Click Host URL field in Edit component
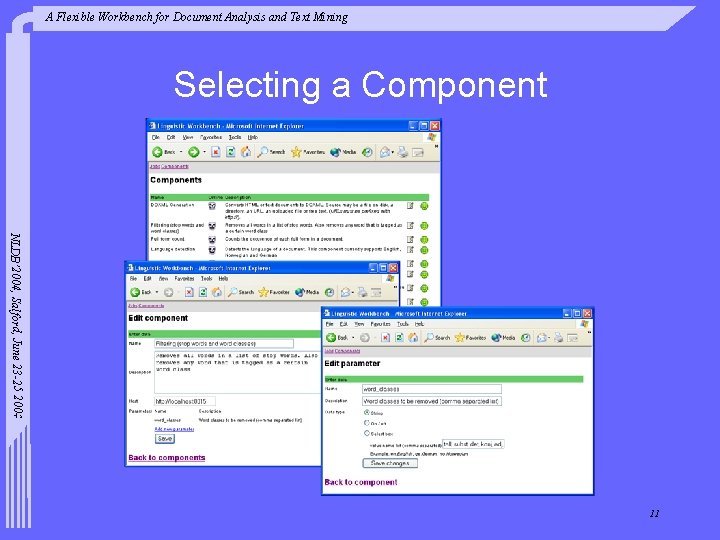The height and width of the screenshot is (540, 720). [185, 401]
